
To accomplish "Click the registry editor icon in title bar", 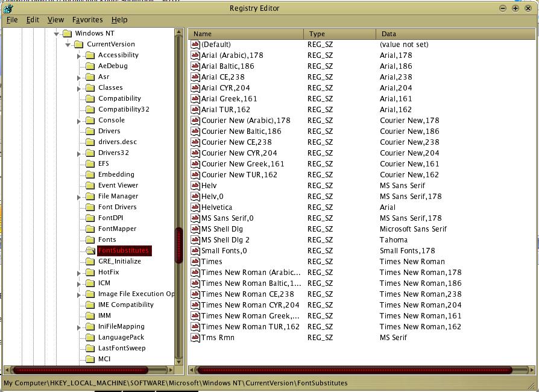I will (7, 8).
